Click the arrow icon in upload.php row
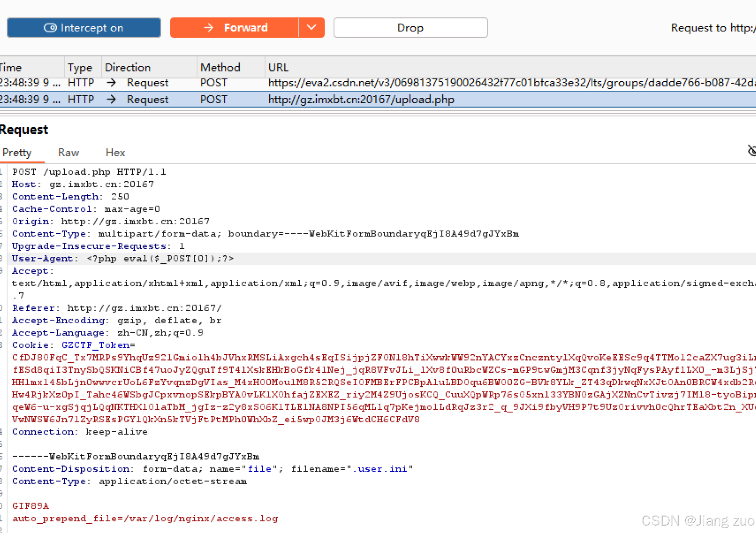 click(x=111, y=99)
